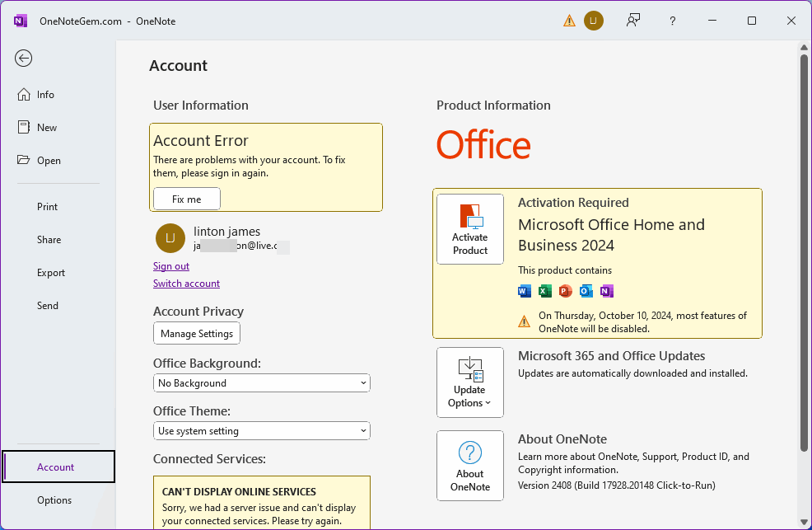Click the Activate Product button
This screenshot has height=530, width=812.
point(469,229)
